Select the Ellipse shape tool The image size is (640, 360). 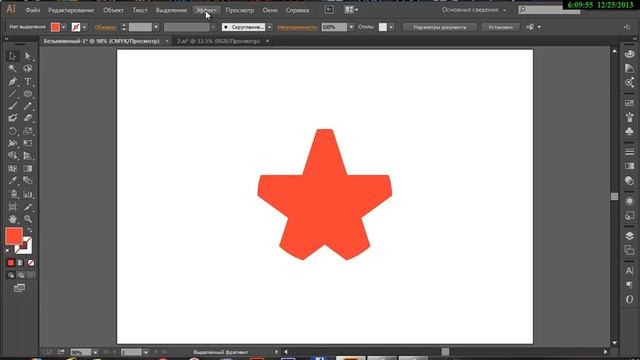click(x=27, y=94)
